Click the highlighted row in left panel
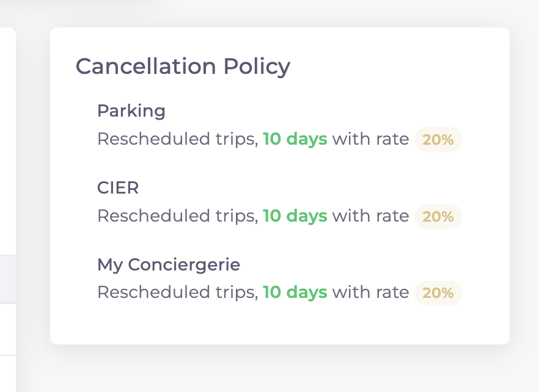This screenshot has height=392, width=539. pyautogui.click(x=8, y=279)
